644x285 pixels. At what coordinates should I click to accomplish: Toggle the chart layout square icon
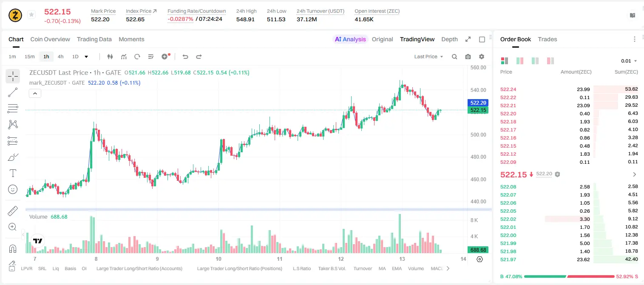482,40
